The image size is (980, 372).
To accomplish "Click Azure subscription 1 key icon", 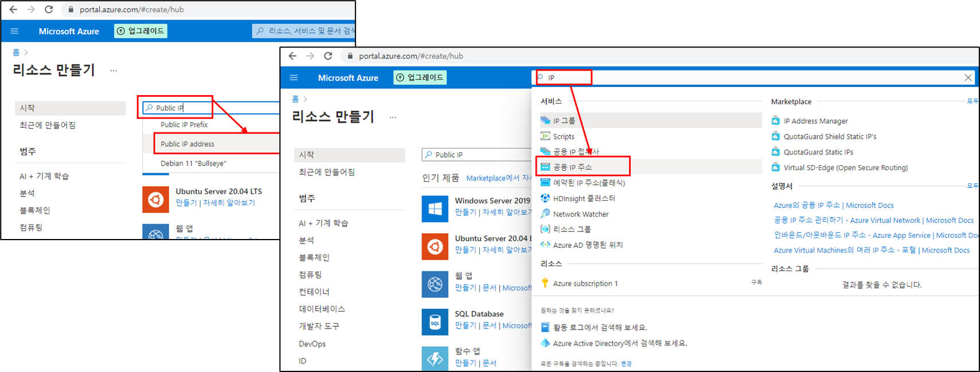I will pyautogui.click(x=545, y=283).
